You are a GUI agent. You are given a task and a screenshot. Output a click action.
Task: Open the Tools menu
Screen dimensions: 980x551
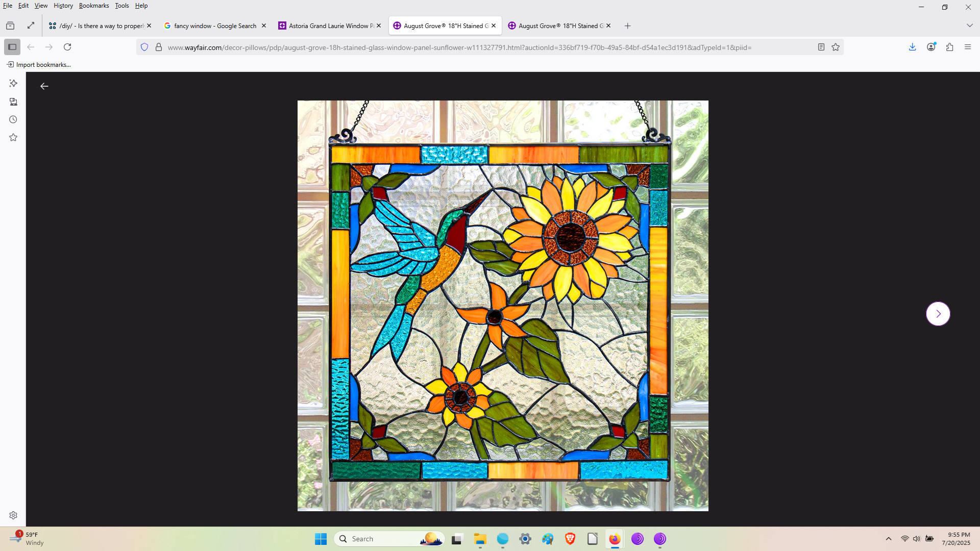coord(122,6)
